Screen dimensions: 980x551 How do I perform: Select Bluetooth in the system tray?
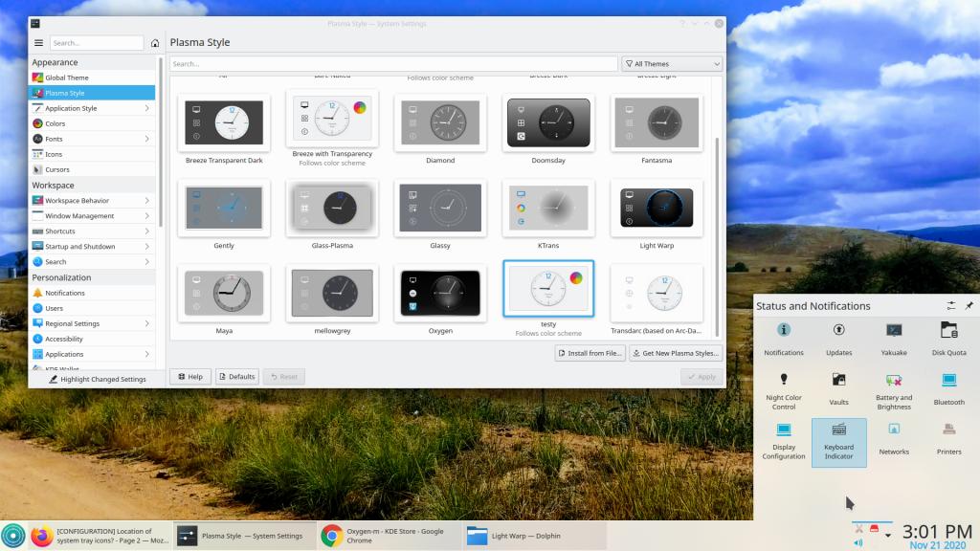tap(948, 386)
